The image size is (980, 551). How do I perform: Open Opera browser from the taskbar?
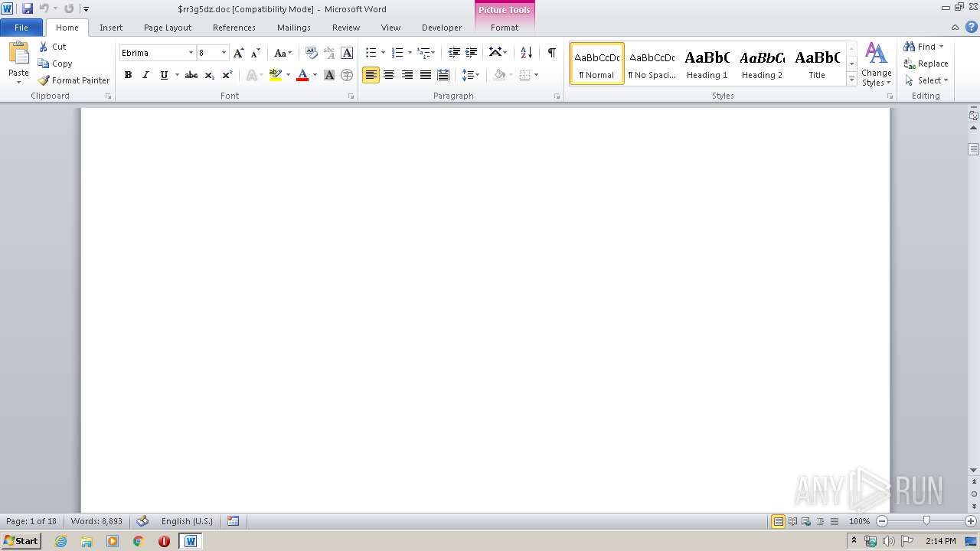[x=164, y=541]
